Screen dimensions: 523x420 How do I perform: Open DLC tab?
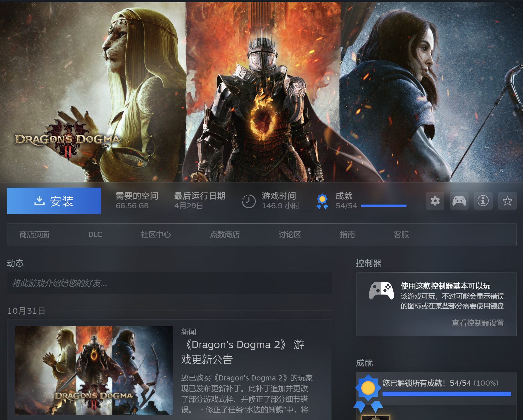[x=95, y=234]
